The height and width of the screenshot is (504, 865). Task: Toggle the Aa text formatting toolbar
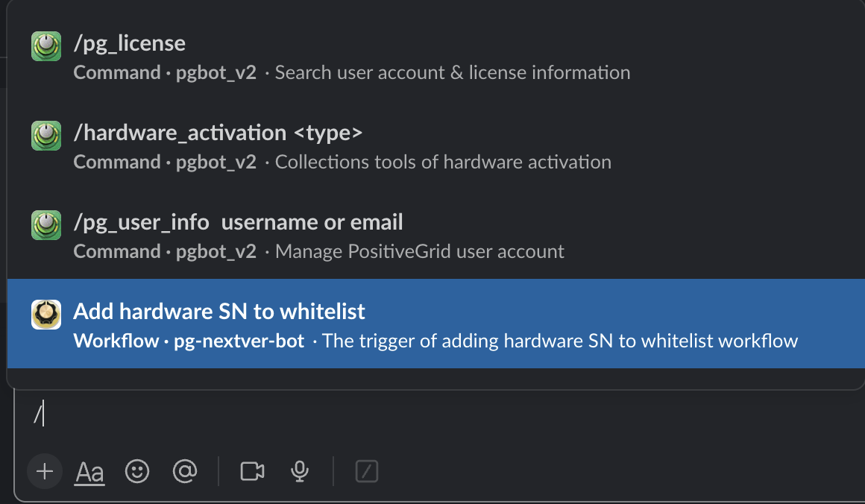coord(89,472)
